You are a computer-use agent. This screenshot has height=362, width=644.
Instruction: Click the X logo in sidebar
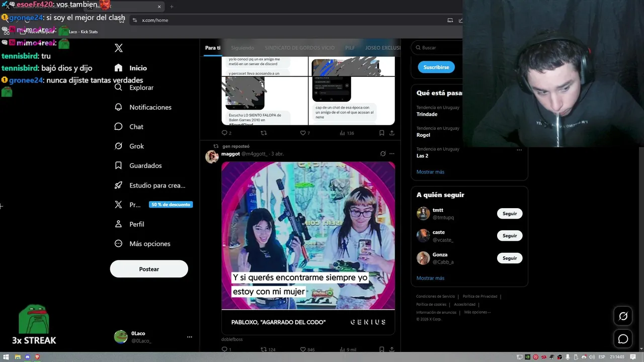tap(119, 48)
